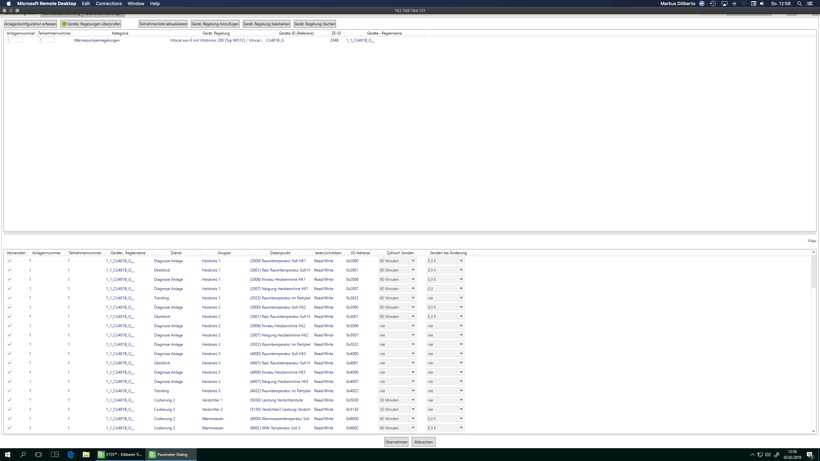Open Siri icon in menu bar

(x=702, y=4)
